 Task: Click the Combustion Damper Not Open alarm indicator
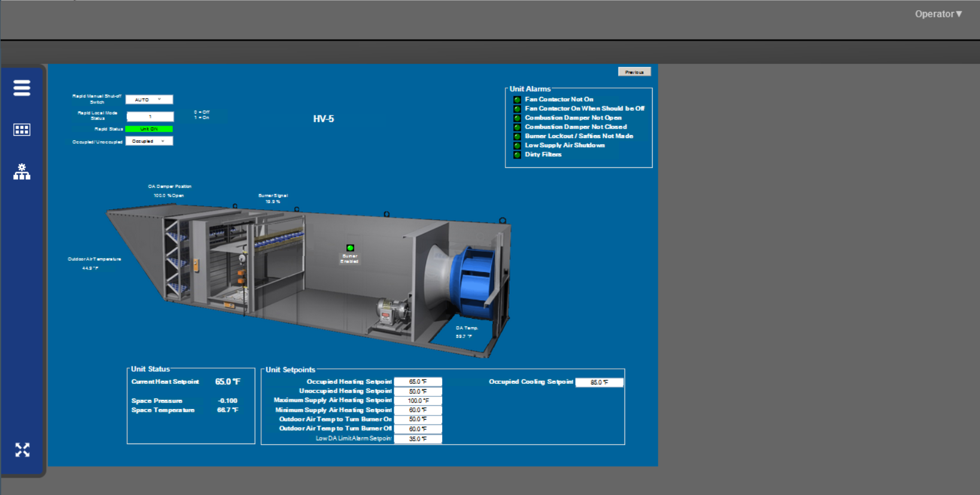click(x=518, y=118)
